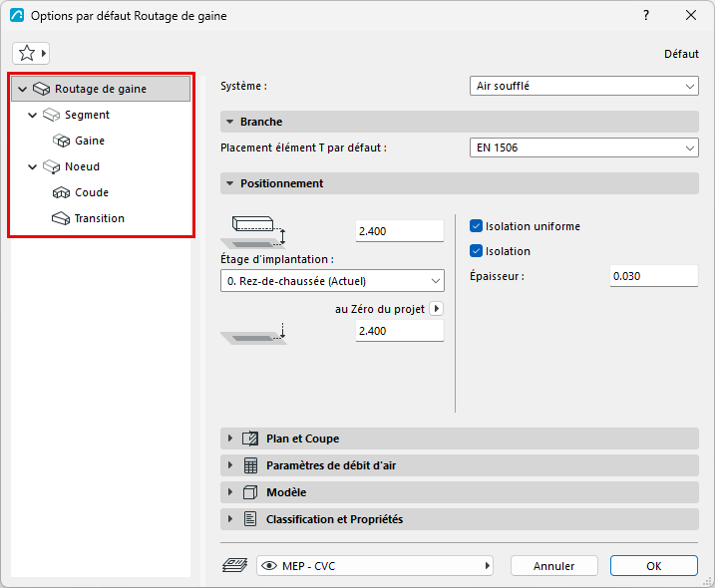Viewport: 715px width, 588px height.
Task: Click the Modèle cube icon
Action: tap(250, 492)
